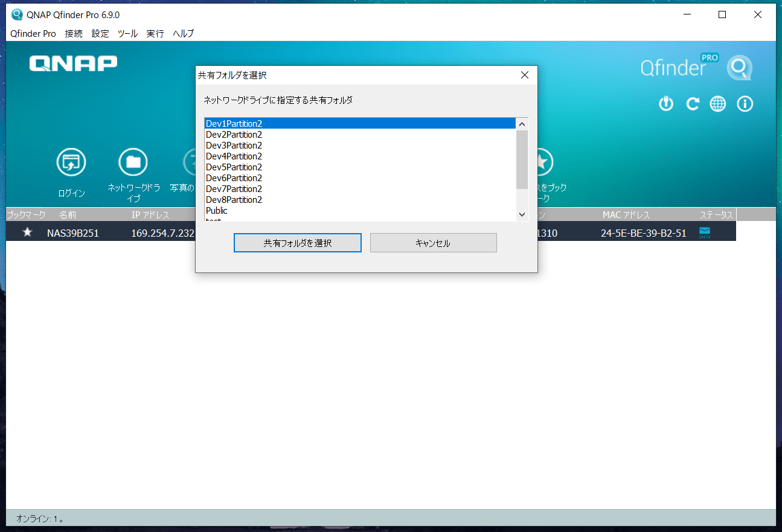This screenshot has width=782, height=532.
Task: Select Dev1Partition2 in the folder list
Action: (x=360, y=123)
